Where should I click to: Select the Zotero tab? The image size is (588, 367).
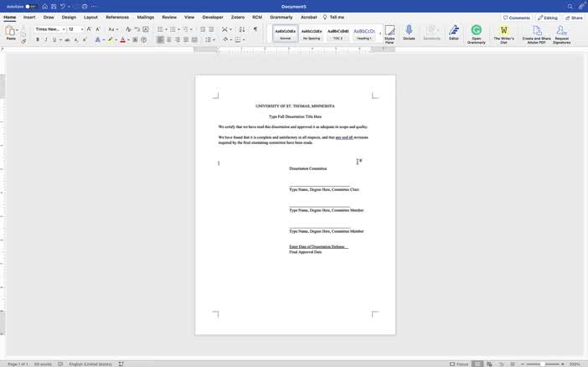click(238, 18)
